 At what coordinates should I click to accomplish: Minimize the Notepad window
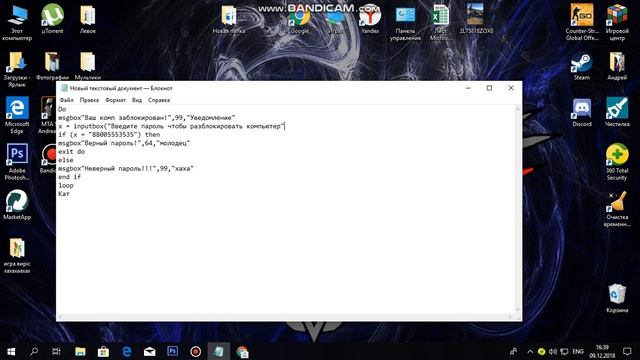(x=468, y=88)
